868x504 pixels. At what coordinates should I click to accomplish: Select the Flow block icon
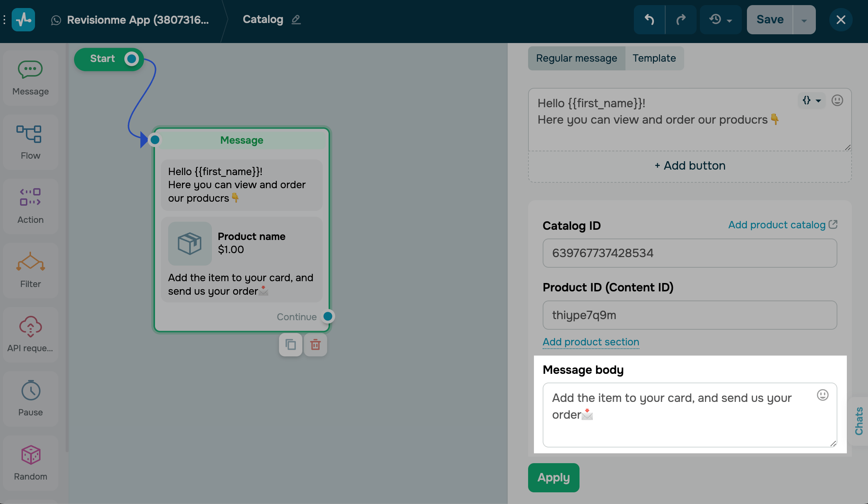click(x=29, y=134)
